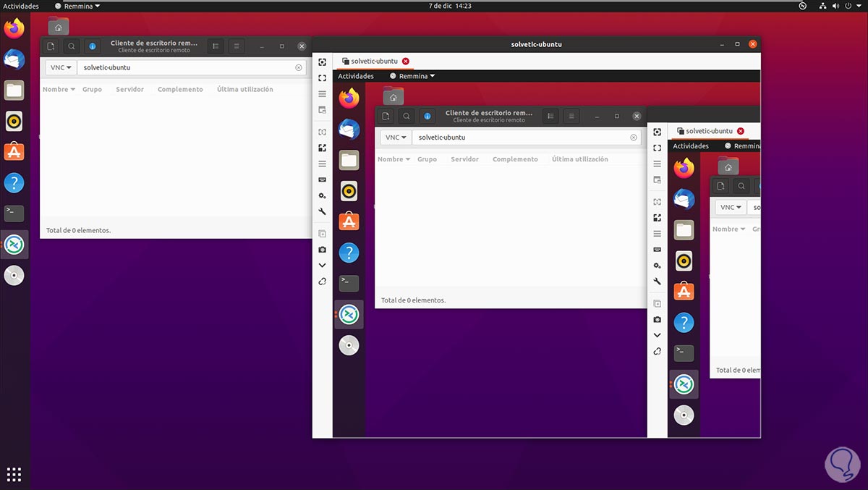Open Help in first remote session dock
Viewport: 868px width, 490px height.
(x=349, y=253)
